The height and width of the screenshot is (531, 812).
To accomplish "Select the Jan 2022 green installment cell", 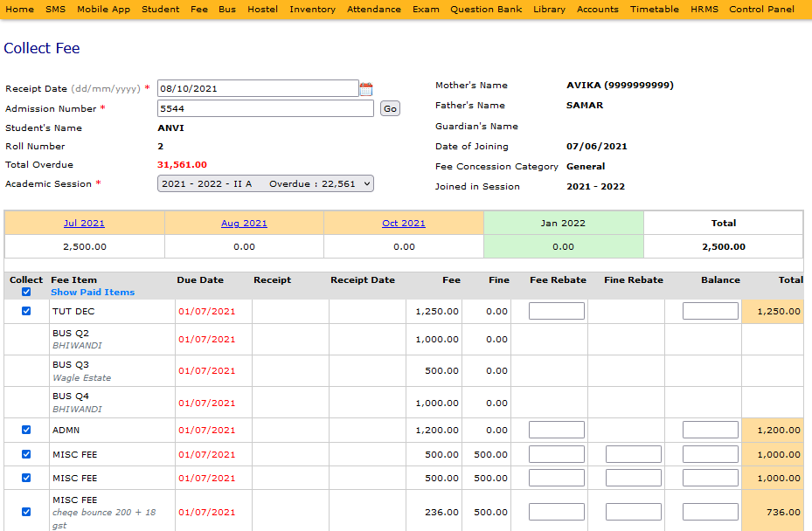I will (x=564, y=224).
